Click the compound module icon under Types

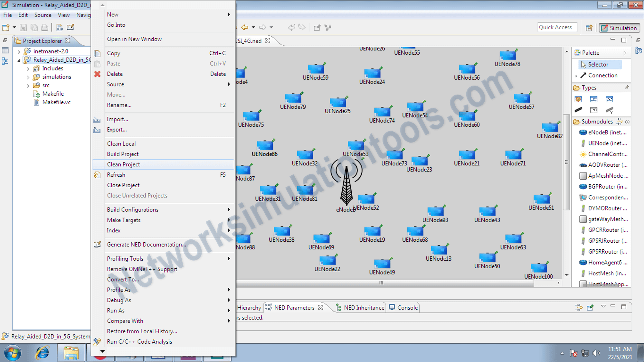coord(594,99)
